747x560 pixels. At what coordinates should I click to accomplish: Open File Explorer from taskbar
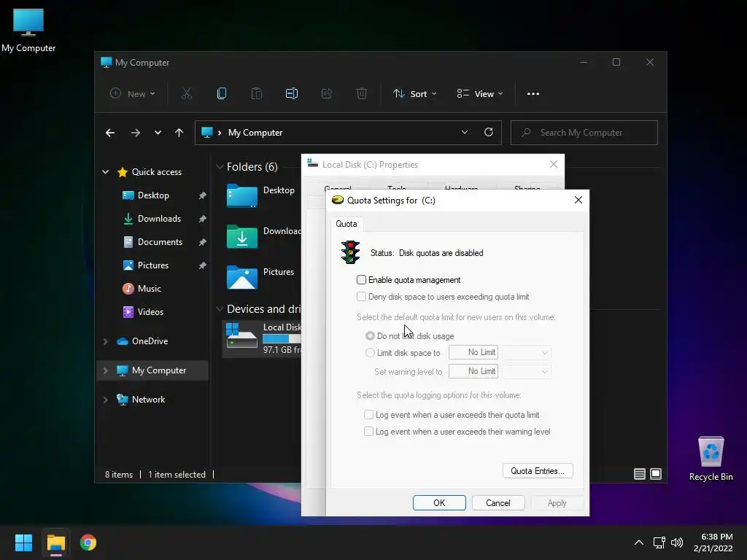coord(55,542)
